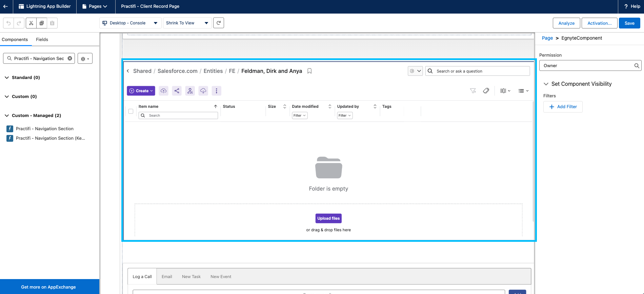The width and height of the screenshot is (644, 294).
Task: Open the Shrink To View zoom dropdown
Action: coord(187,23)
